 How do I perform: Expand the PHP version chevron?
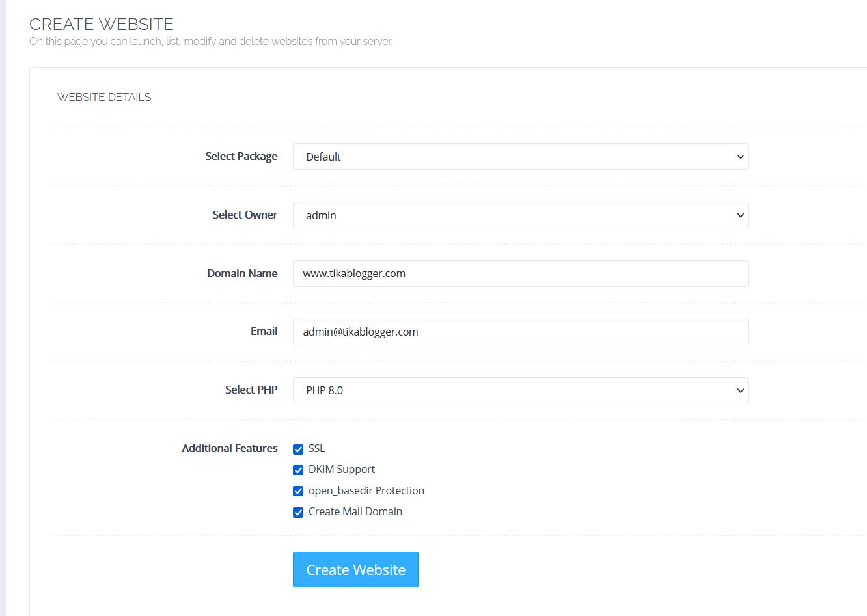coord(739,390)
